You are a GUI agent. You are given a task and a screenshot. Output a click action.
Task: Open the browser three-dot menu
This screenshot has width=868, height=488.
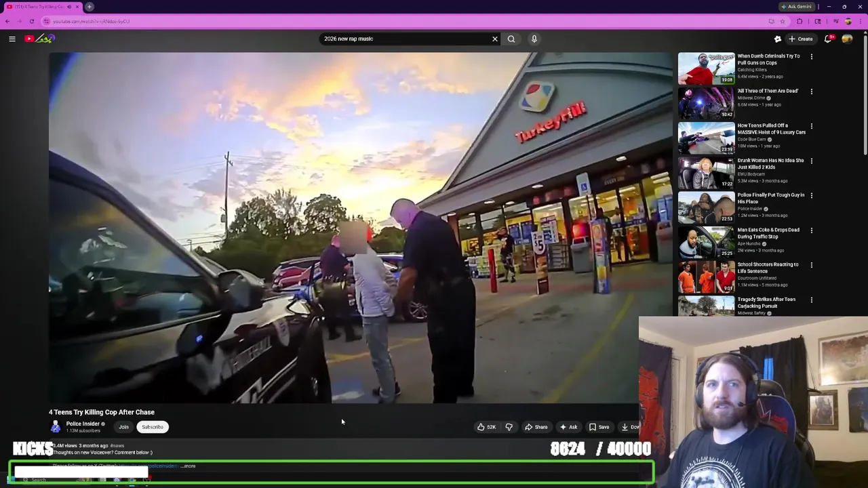tap(862, 21)
